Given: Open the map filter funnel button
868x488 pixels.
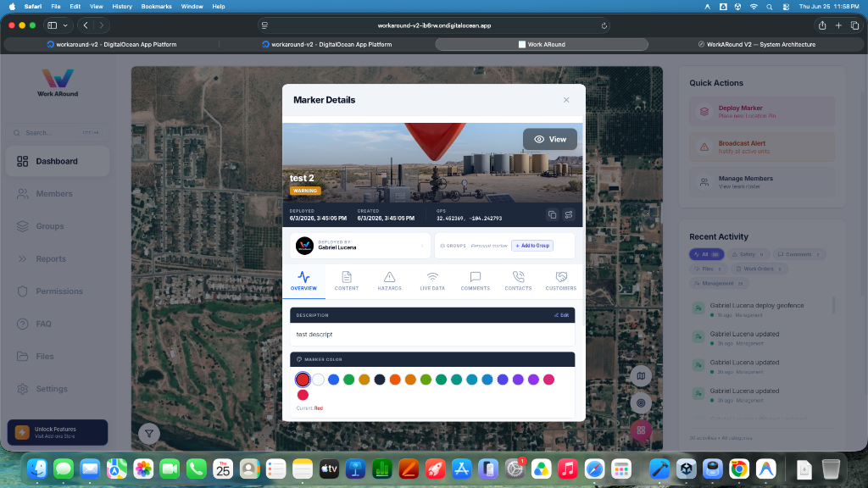Looking at the screenshot, I should point(149,434).
